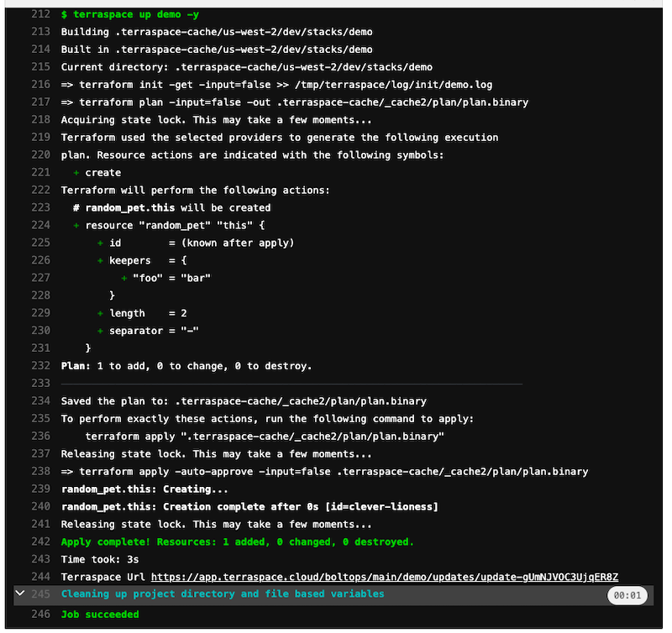672x633 pixels.
Task: Click '# random_pet.this will be created' line
Action: [x=172, y=207]
